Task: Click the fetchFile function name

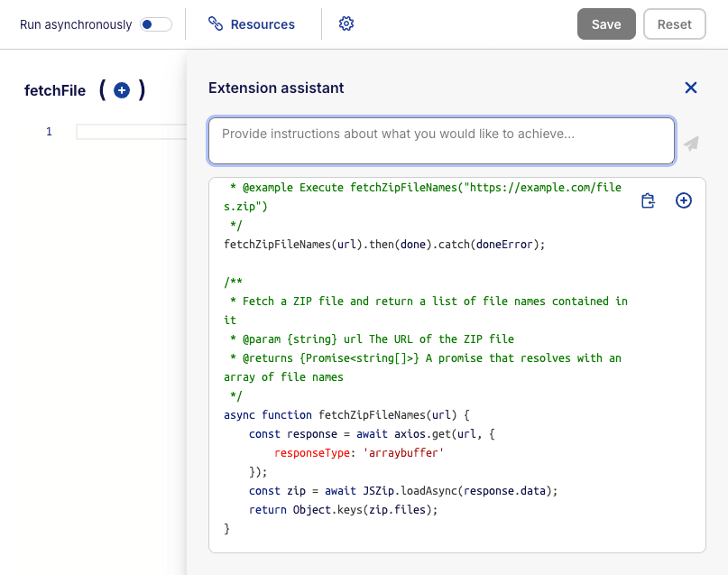Action: point(55,90)
